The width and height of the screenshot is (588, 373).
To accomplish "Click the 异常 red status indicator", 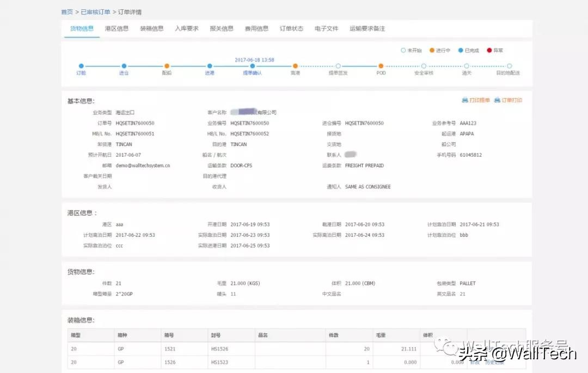I will pyautogui.click(x=489, y=50).
